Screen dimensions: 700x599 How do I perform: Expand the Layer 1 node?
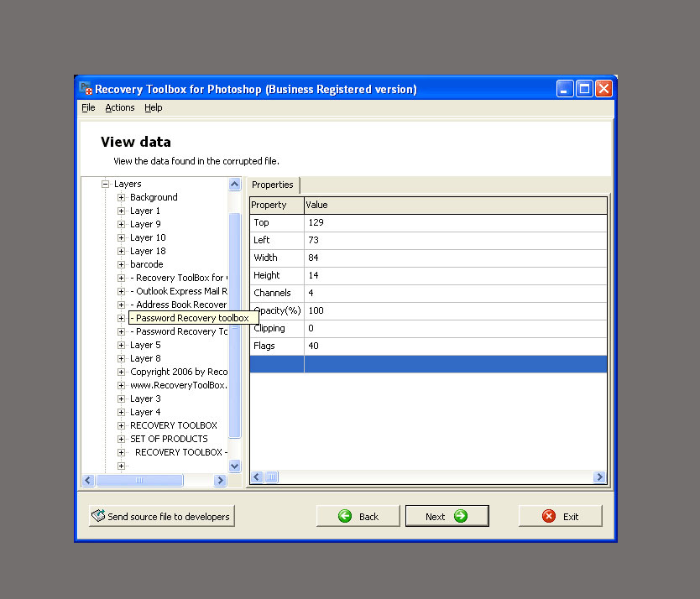121,211
